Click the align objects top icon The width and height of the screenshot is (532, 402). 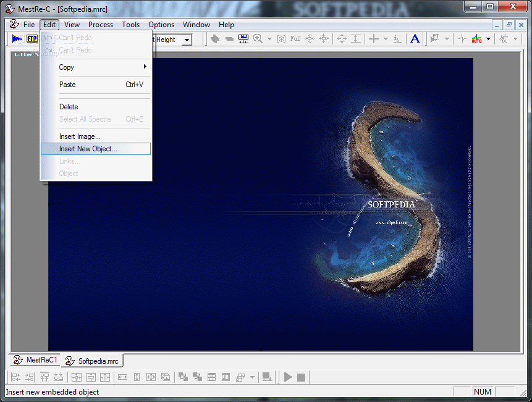(x=44, y=377)
